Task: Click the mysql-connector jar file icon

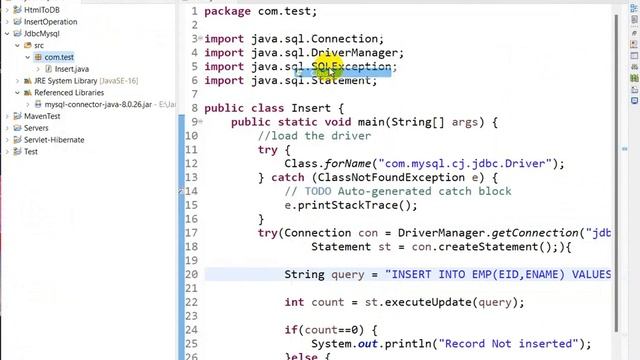Action: pos(38,104)
